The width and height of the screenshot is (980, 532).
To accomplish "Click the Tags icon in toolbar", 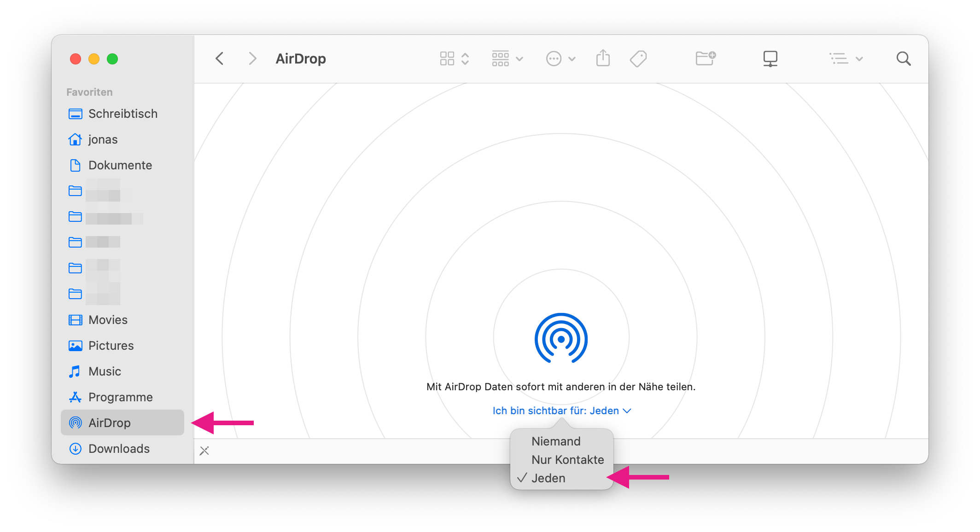I will 638,58.
